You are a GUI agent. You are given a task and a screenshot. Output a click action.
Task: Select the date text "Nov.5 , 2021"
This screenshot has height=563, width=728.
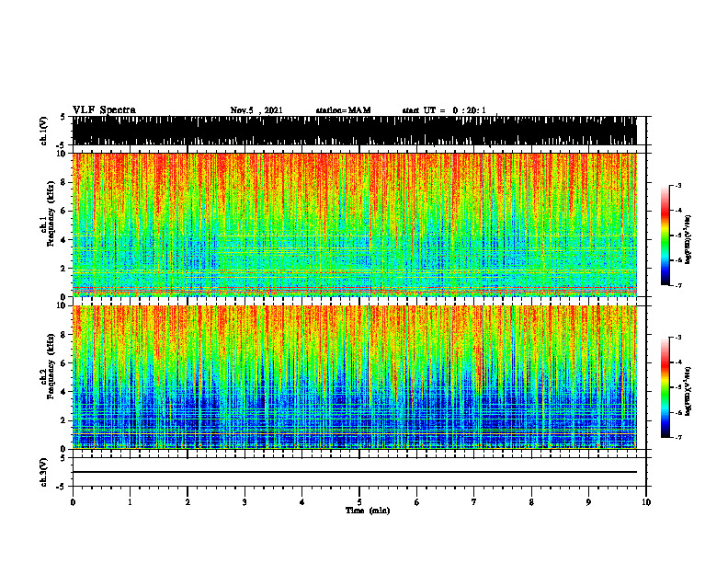tap(256, 110)
